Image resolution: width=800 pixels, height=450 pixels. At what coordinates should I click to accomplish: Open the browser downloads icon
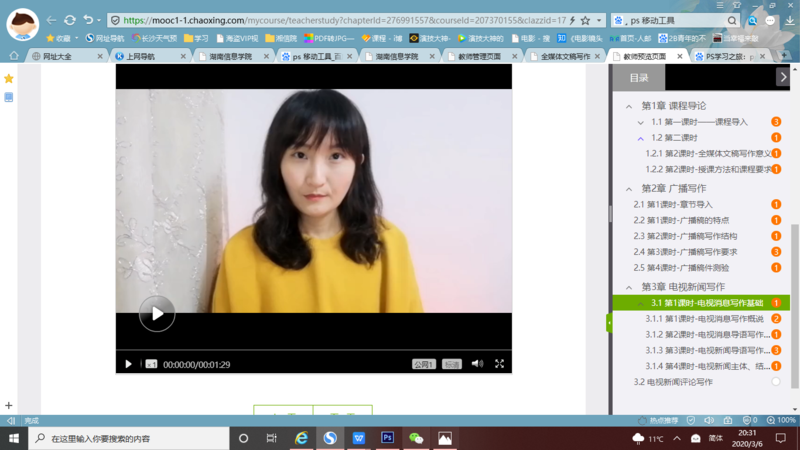pos(790,20)
